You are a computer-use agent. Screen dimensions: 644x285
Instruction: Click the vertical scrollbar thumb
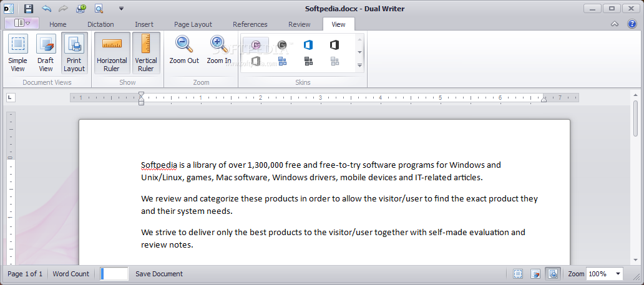click(636, 119)
